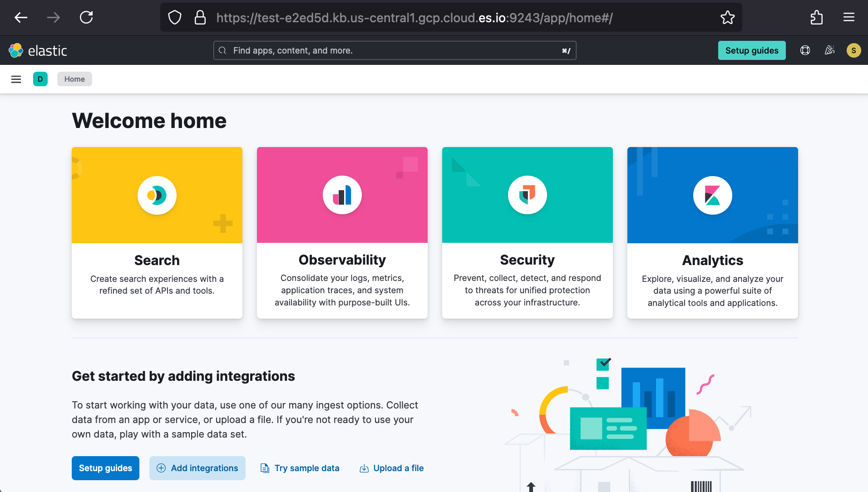This screenshot has width=868, height=492.
Task: Click Get started by adding integrations heading
Action: coord(183,376)
